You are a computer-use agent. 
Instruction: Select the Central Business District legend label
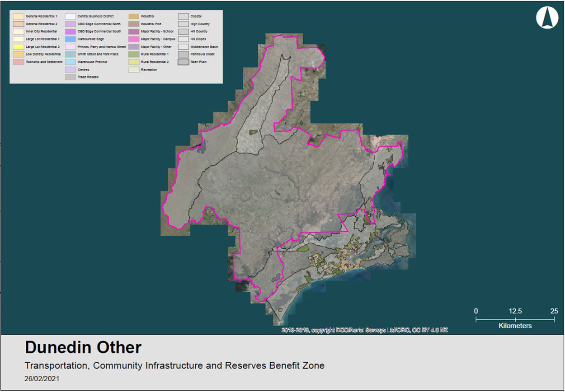[x=96, y=16]
